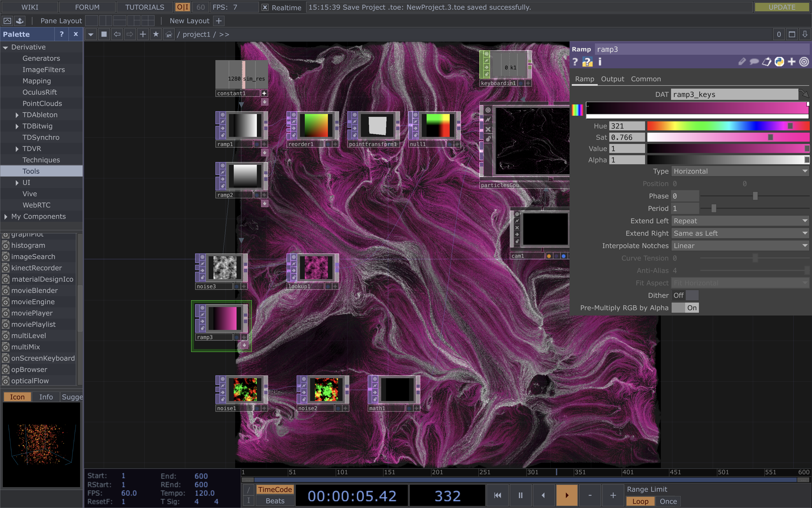Switch to the Common tab
Screen dimensions: 812x508
pos(646,79)
